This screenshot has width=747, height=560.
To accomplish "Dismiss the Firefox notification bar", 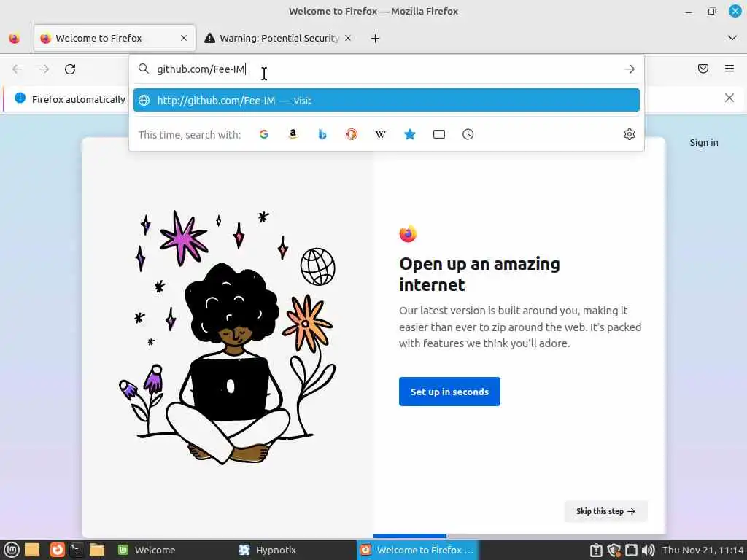I will coord(729,98).
